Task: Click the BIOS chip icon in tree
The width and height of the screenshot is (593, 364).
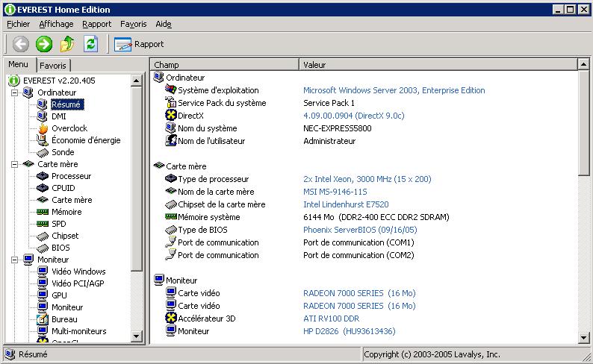Action: [43, 248]
